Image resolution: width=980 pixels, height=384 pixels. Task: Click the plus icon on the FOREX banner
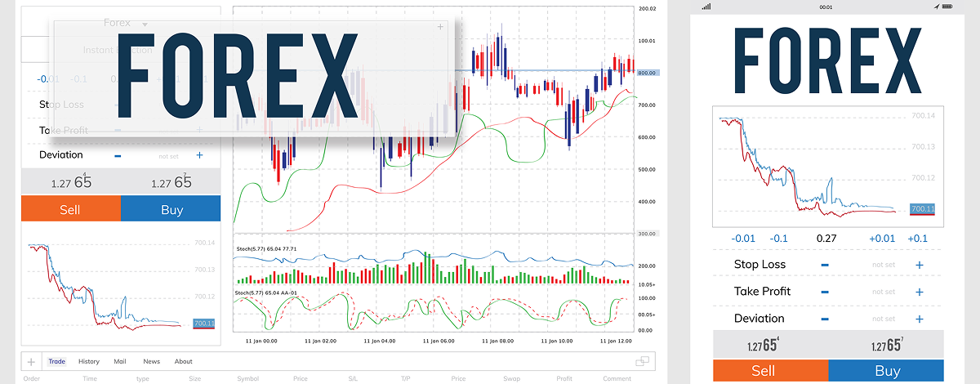[440, 27]
